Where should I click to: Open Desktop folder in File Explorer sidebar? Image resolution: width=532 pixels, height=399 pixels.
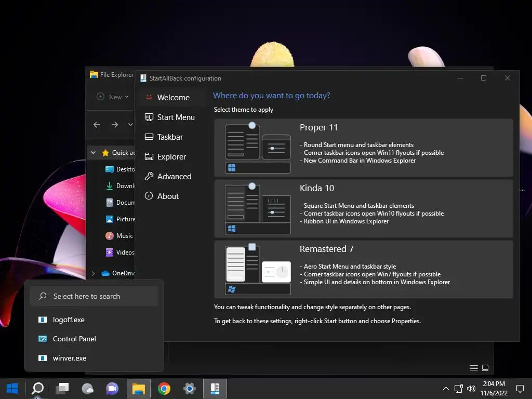120,169
